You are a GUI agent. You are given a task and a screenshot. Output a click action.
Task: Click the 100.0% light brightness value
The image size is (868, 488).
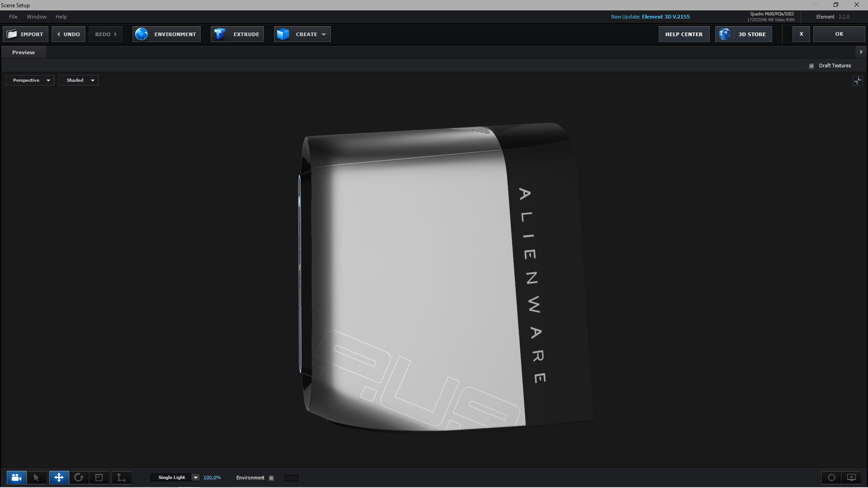(x=212, y=478)
